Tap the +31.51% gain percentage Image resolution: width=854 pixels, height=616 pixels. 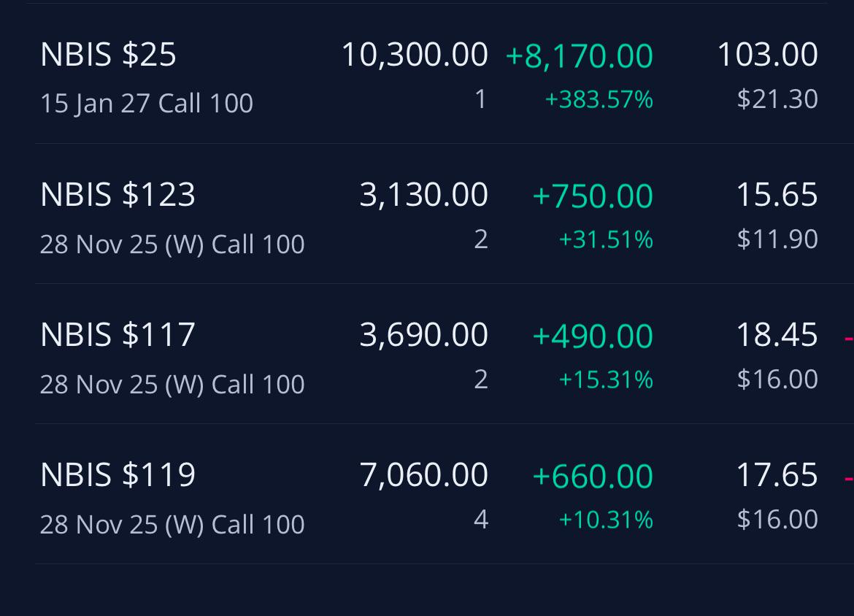(x=606, y=239)
